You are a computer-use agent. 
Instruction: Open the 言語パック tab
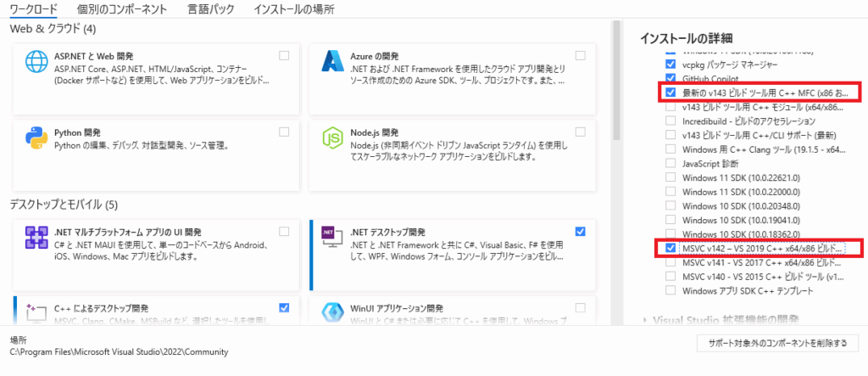pyautogui.click(x=209, y=10)
